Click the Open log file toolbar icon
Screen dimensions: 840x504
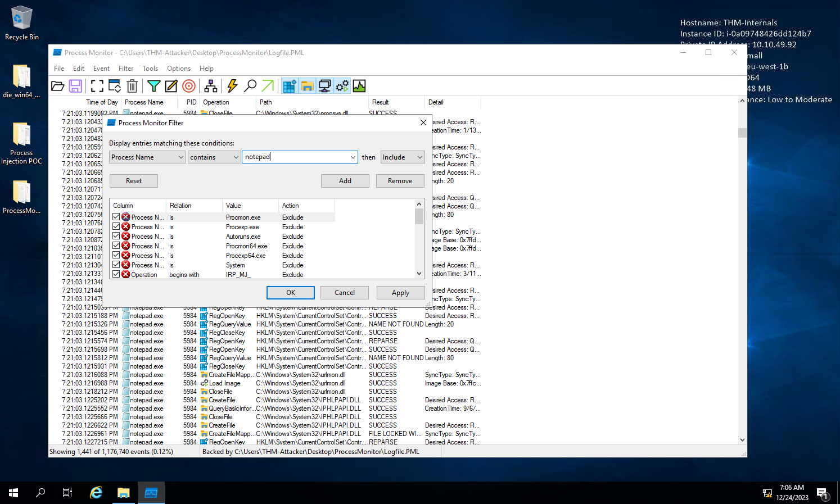tap(57, 86)
